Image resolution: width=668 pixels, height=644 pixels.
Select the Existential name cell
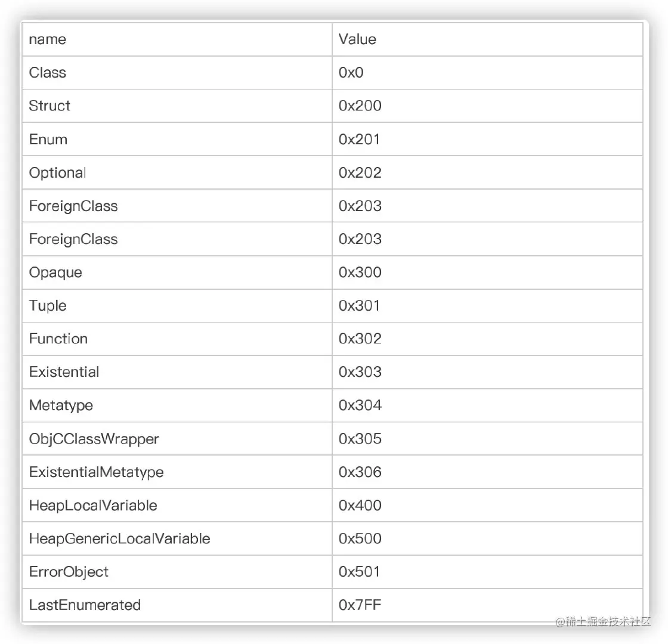tap(64, 372)
